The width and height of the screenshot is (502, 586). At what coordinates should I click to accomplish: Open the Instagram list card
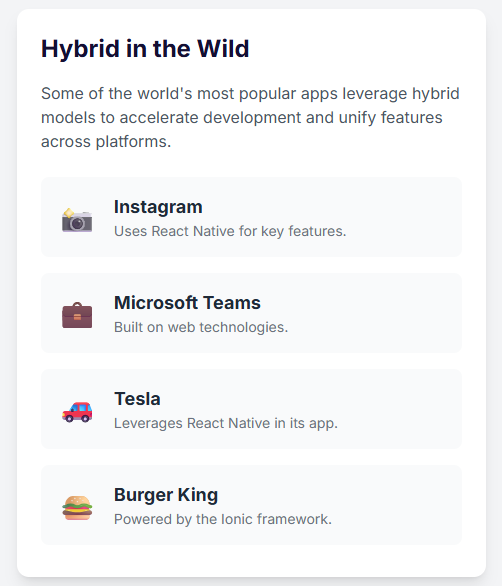(252, 217)
